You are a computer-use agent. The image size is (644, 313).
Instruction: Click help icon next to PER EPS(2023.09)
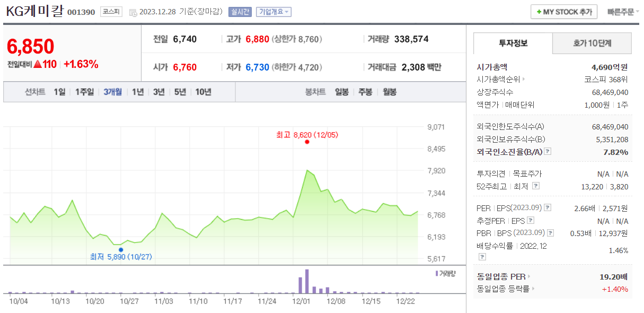point(548,208)
